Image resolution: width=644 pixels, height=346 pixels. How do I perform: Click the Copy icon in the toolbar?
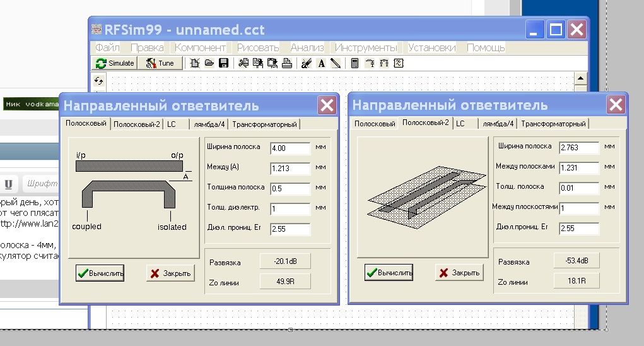click(x=258, y=63)
